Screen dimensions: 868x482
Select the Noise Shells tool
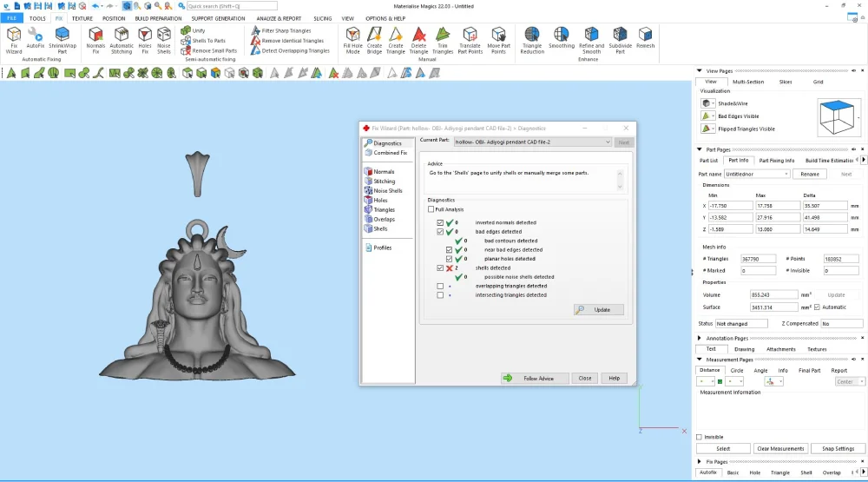coord(164,41)
